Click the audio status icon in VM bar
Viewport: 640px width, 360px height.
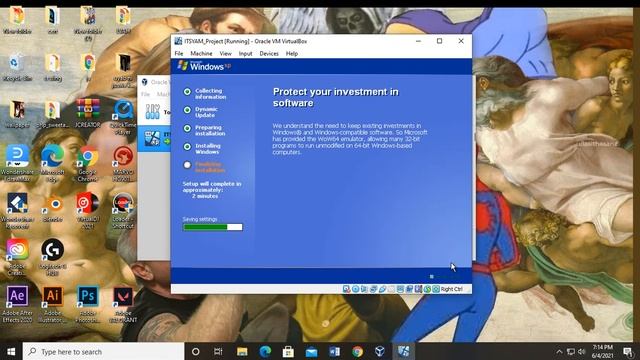pyautogui.click(x=364, y=289)
